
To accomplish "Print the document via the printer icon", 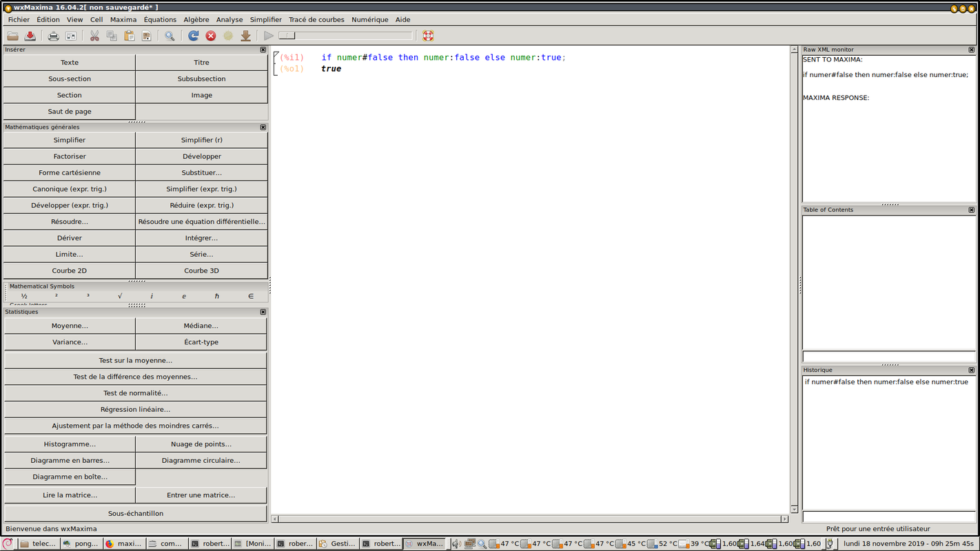I will [53, 36].
